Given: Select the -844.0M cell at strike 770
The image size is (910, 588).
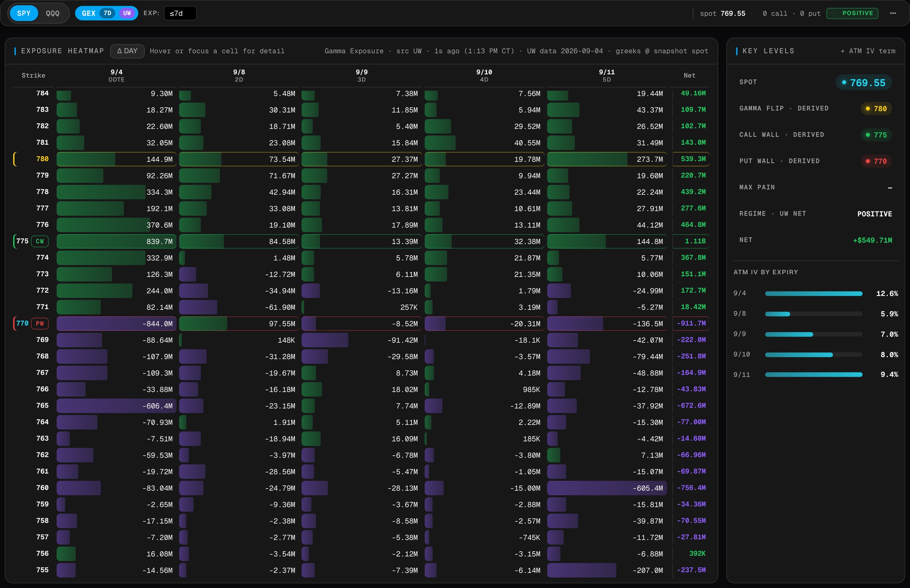Looking at the screenshot, I should (x=116, y=324).
